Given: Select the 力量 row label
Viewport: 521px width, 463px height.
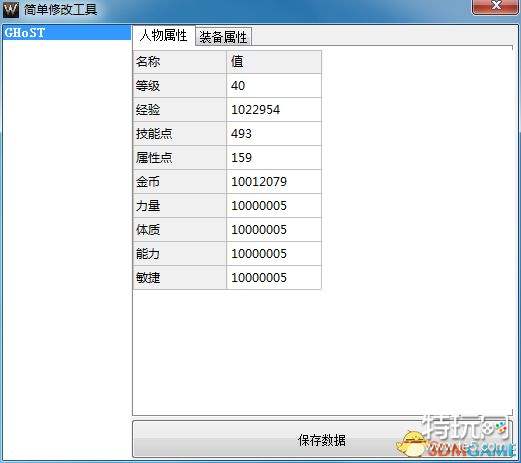Looking at the screenshot, I should point(180,206).
